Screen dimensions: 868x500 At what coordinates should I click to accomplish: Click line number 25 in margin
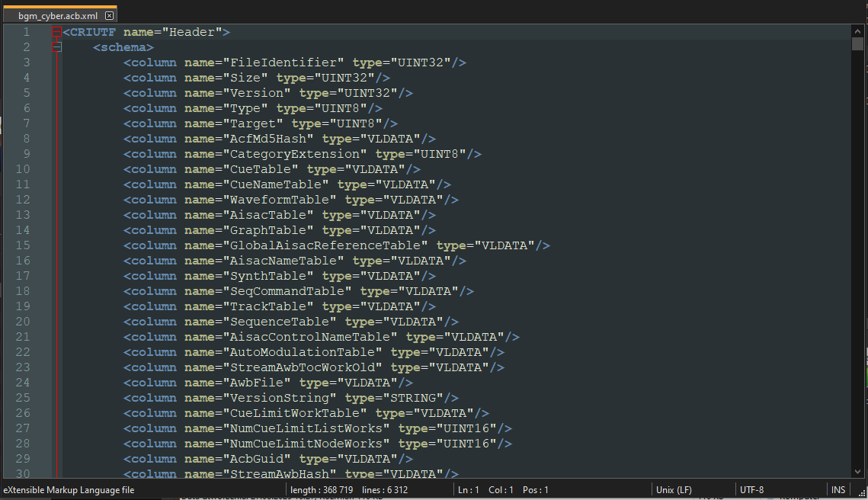coord(23,398)
